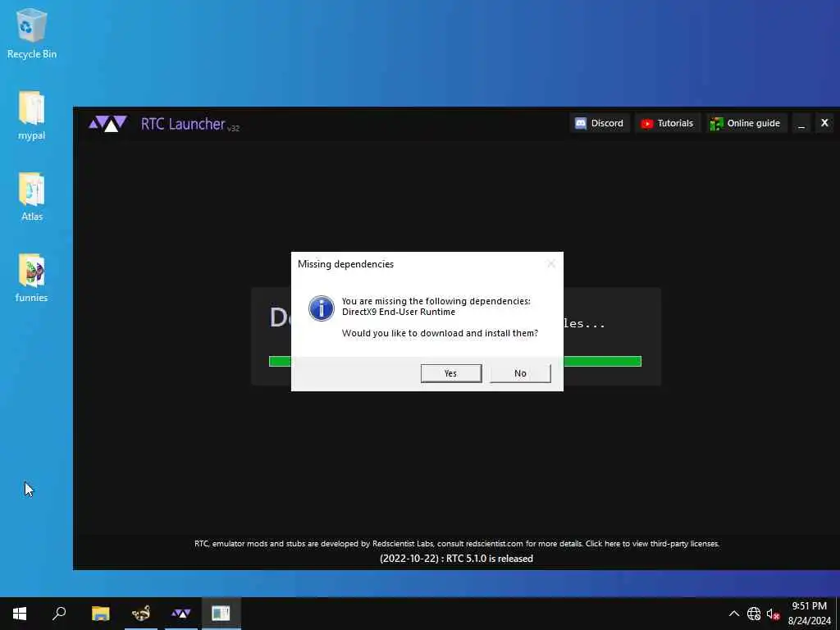
Task: Click the RTC Launcher triangle logo
Action: (107, 124)
